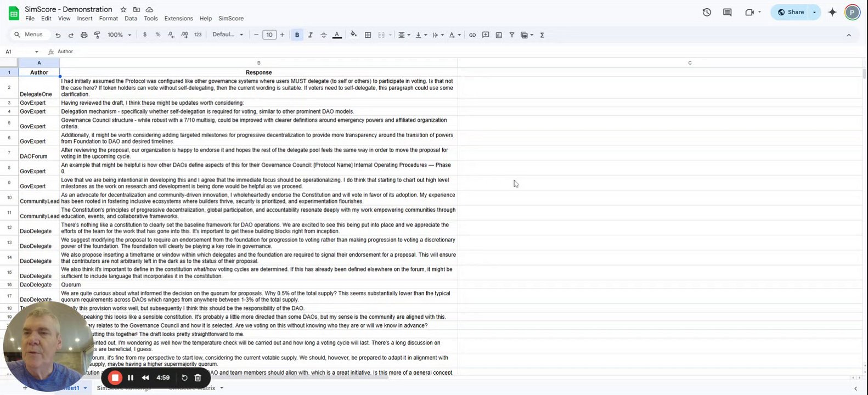Open the font family dropdown
868x395 pixels.
click(x=228, y=35)
